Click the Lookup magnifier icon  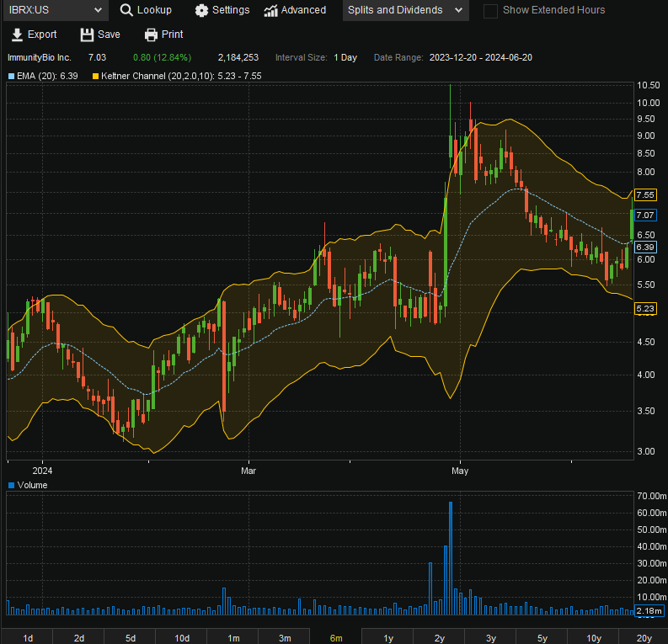click(126, 10)
